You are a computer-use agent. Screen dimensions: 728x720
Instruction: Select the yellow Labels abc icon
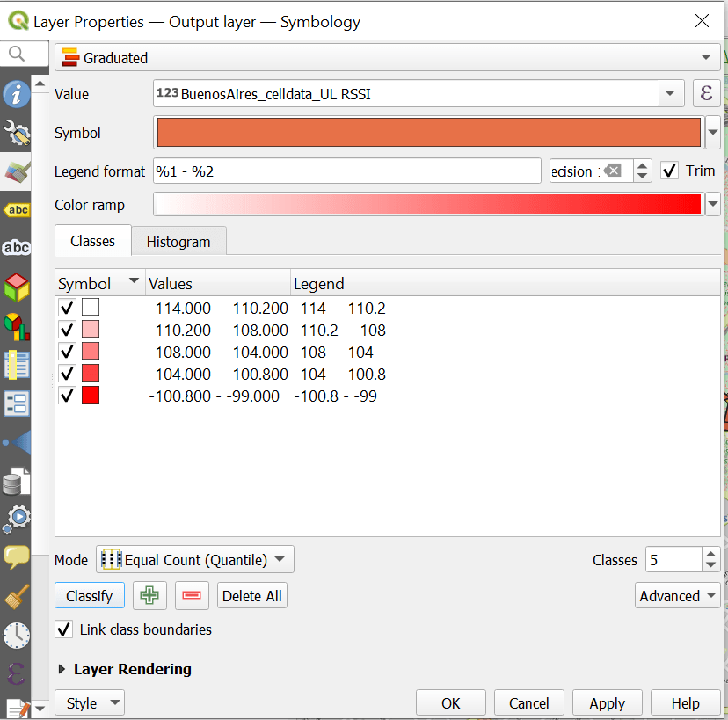[16, 209]
